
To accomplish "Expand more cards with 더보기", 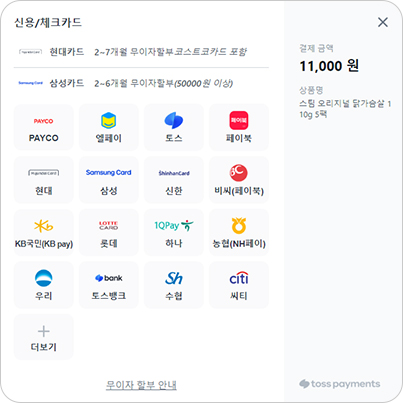I will coord(44,337).
